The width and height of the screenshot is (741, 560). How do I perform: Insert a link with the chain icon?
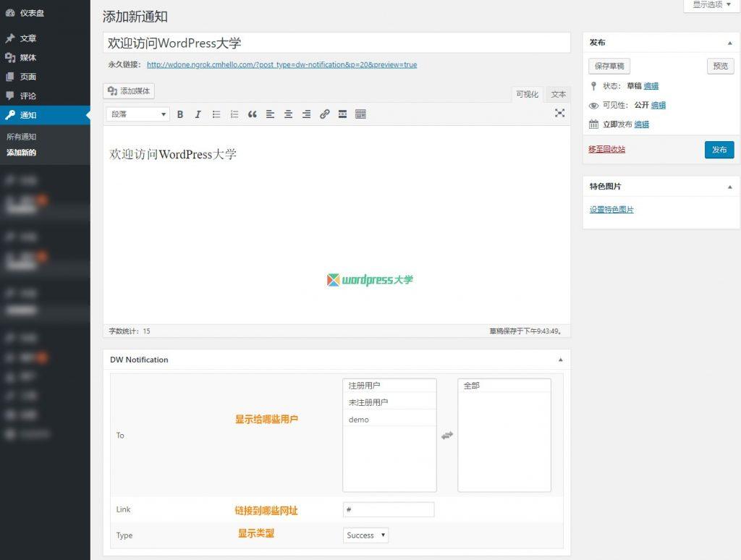coord(325,114)
